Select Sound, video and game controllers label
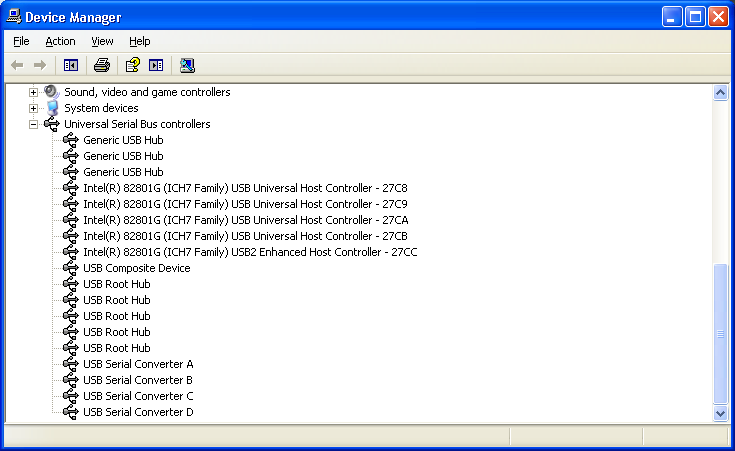Image resolution: width=735 pixels, height=451 pixels. click(x=147, y=92)
